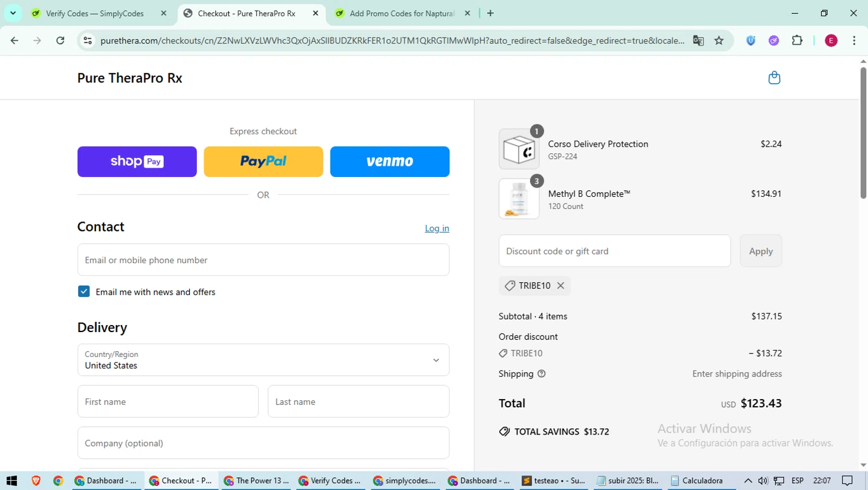Screen dimensions: 868x490
Task: Focus the Last name field
Action: (x=359, y=401)
